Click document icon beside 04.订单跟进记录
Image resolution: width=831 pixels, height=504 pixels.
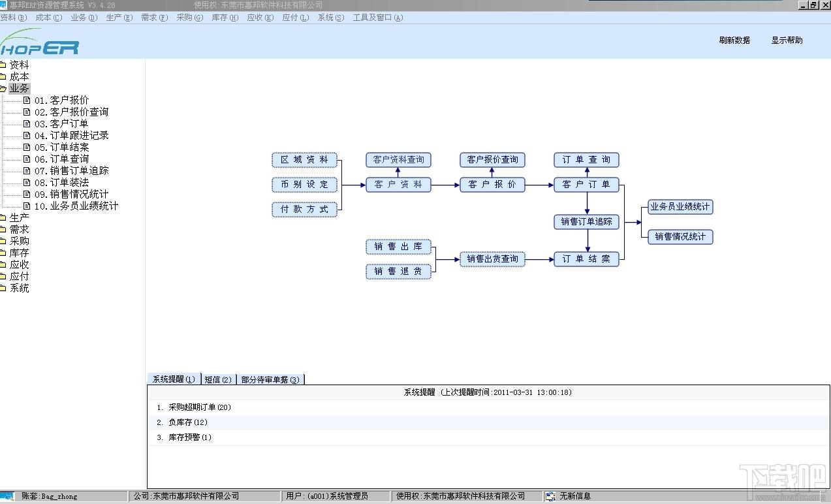click(27, 136)
